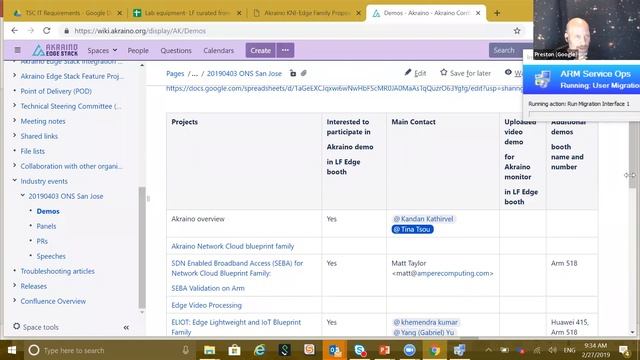Open Outlook from taskbar
This screenshot has height=360, width=640.
pos(335,350)
